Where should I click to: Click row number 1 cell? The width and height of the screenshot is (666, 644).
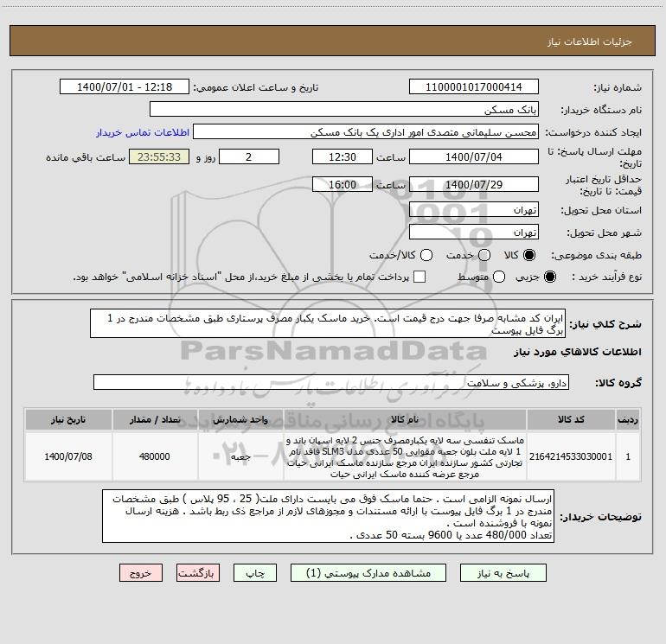click(628, 456)
